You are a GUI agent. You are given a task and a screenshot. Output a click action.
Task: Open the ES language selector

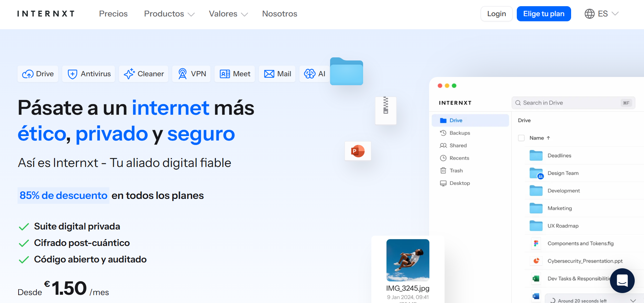click(602, 14)
